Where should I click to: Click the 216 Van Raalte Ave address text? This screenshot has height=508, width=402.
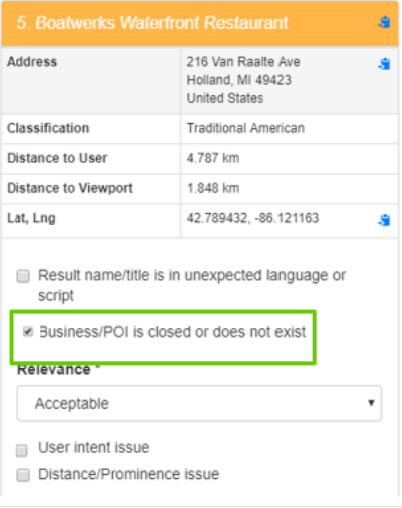coord(243,62)
